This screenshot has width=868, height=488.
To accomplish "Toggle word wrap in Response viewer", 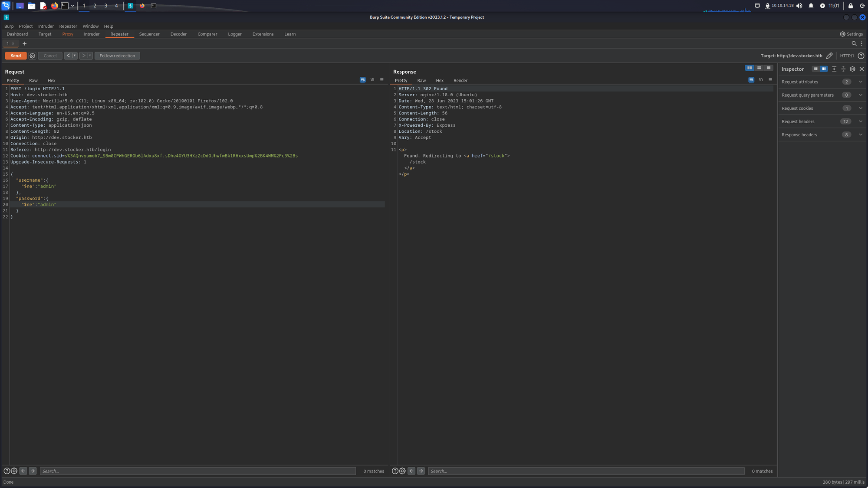I will click(751, 80).
